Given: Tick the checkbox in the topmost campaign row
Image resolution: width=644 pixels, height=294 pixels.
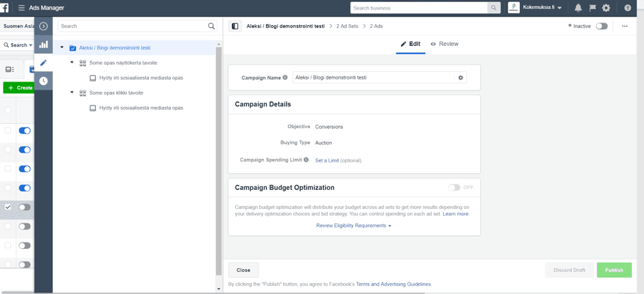Looking at the screenshot, I should [8, 130].
